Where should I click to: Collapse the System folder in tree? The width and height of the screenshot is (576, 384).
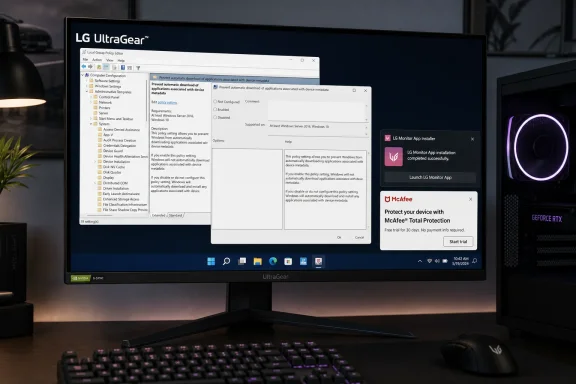click(x=91, y=124)
